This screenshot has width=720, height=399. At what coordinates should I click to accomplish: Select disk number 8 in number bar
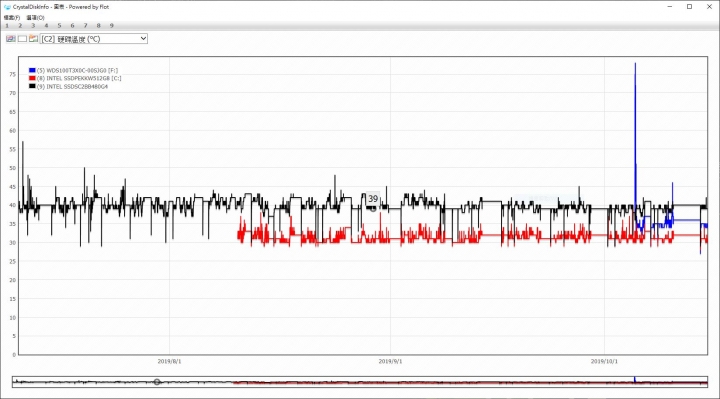pyautogui.click(x=98, y=26)
